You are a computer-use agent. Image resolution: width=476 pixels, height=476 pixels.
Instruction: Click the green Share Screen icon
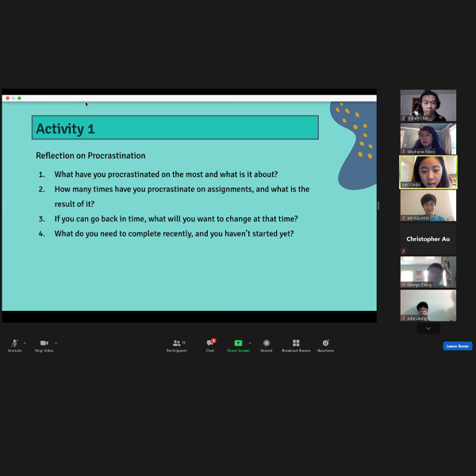coord(238,343)
